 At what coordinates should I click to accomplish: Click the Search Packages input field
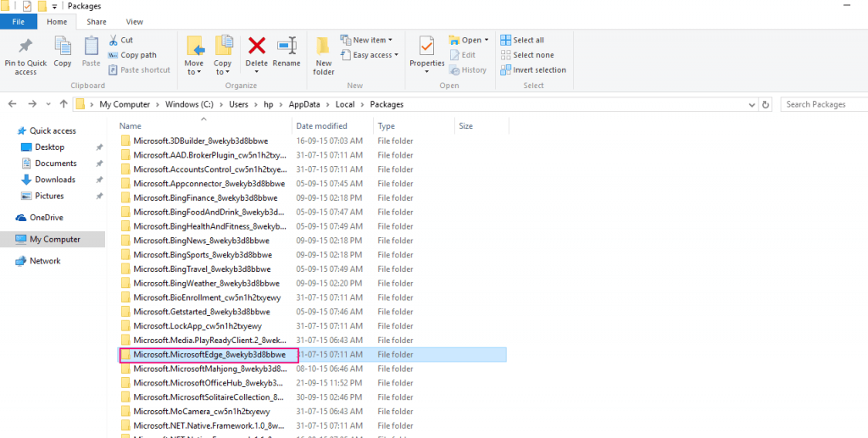point(822,104)
